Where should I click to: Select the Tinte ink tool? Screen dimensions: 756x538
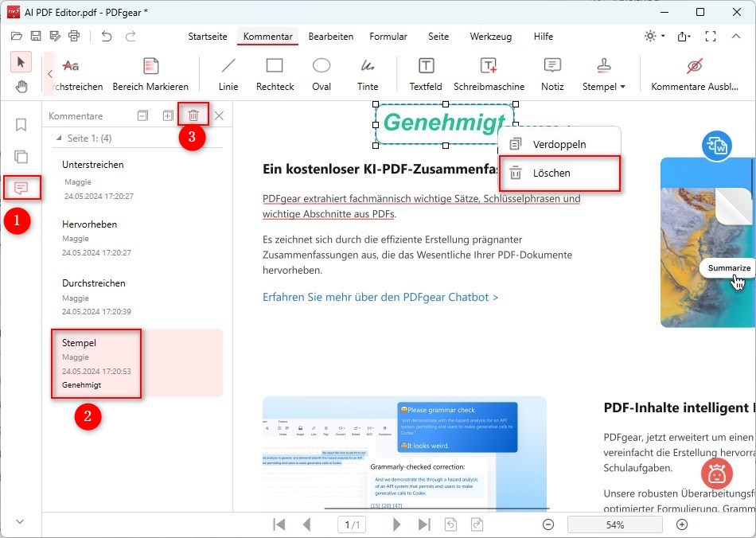[368, 74]
